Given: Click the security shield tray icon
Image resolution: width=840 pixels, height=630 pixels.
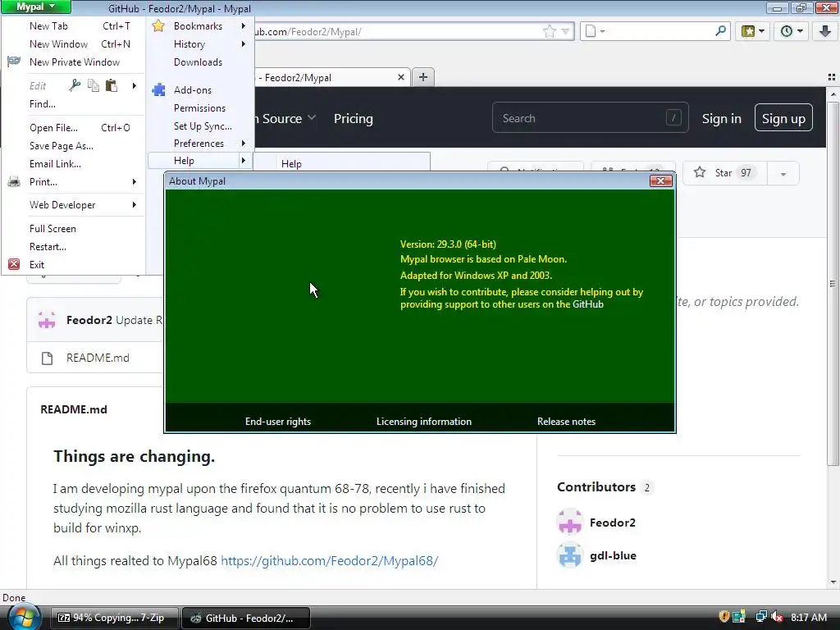Looking at the screenshot, I should pos(724,617).
